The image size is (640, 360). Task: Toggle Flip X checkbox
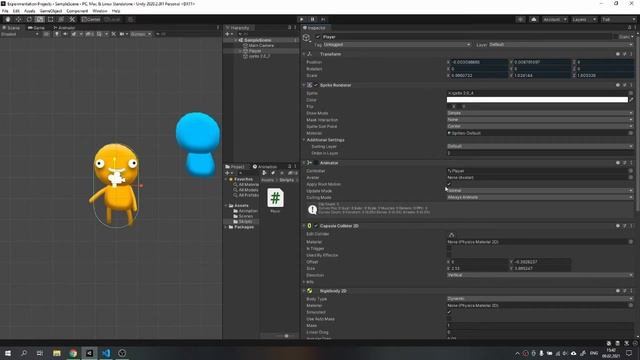coord(449,106)
